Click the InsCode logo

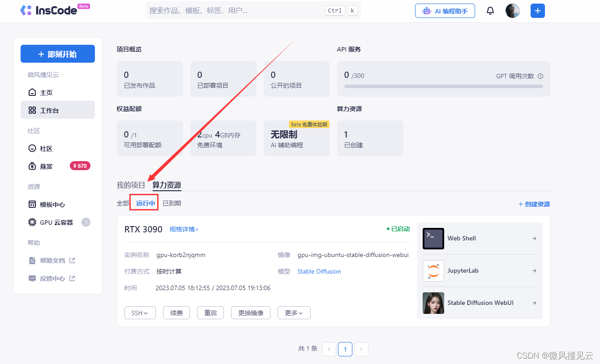pos(55,10)
